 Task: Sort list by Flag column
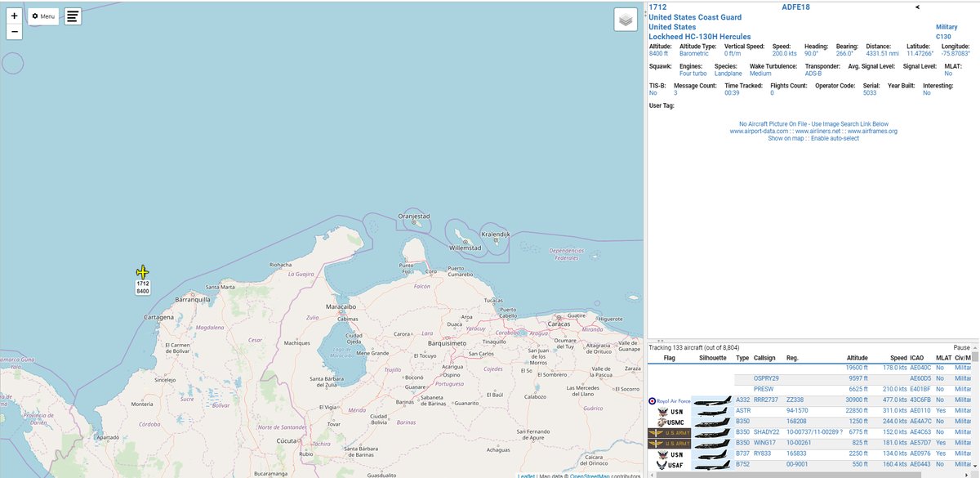pyautogui.click(x=670, y=358)
